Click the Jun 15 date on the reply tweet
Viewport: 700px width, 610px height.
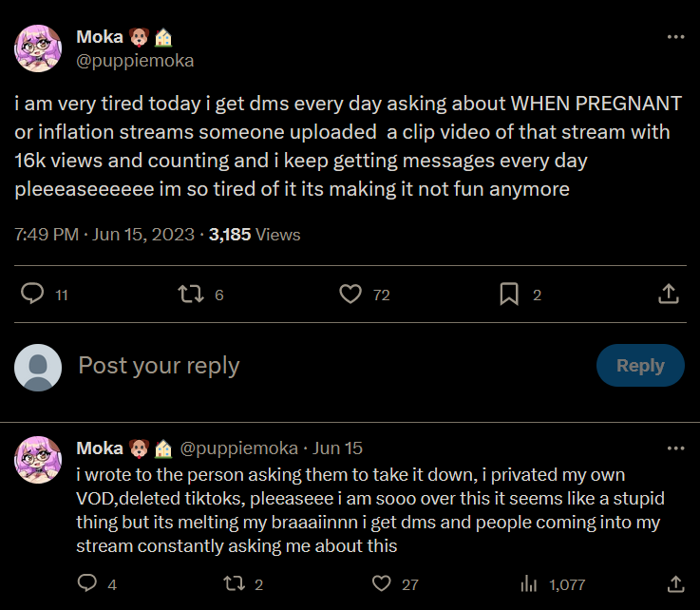(x=337, y=448)
